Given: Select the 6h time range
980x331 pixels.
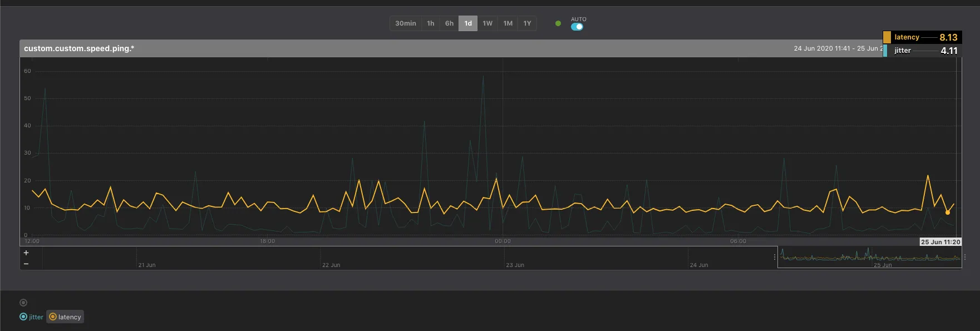Looking at the screenshot, I should [x=449, y=23].
